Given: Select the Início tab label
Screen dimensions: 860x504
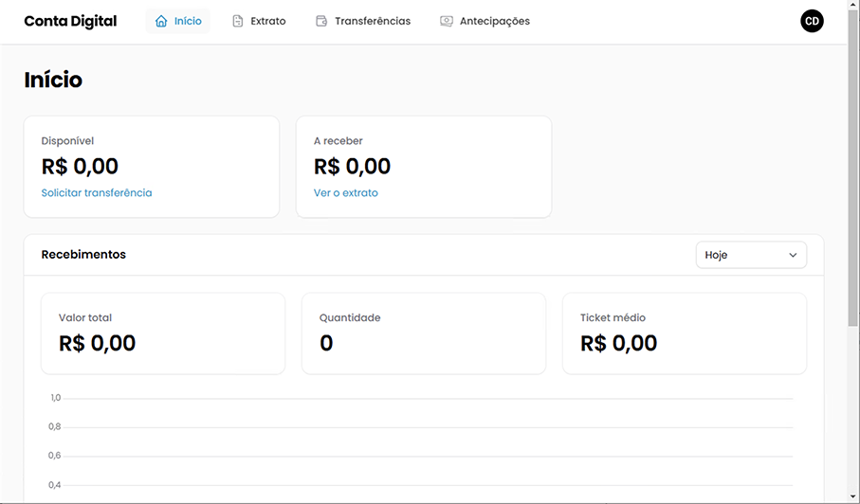Looking at the screenshot, I should 188,21.
